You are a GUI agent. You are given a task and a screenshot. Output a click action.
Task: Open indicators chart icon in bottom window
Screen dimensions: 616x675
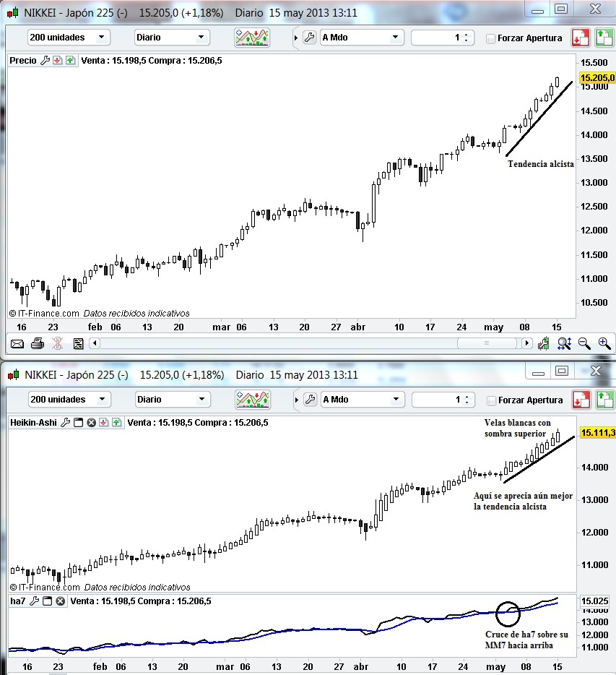coord(253,400)
